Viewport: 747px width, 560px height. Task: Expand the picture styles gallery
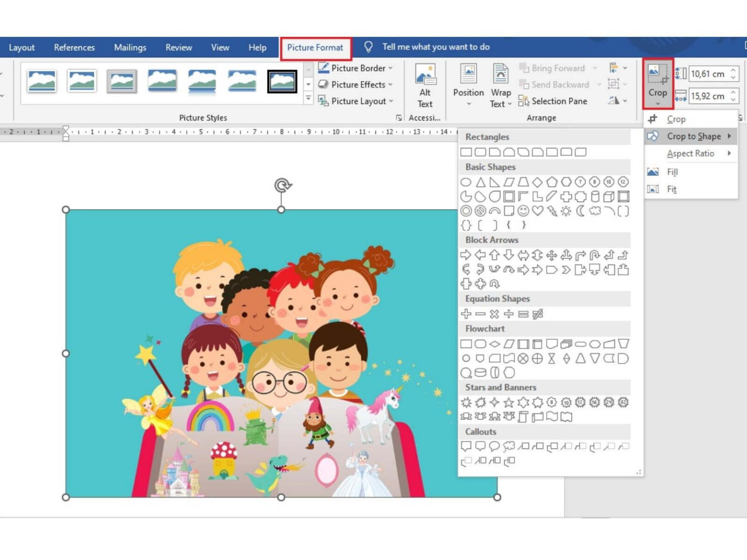coord(308,99)
